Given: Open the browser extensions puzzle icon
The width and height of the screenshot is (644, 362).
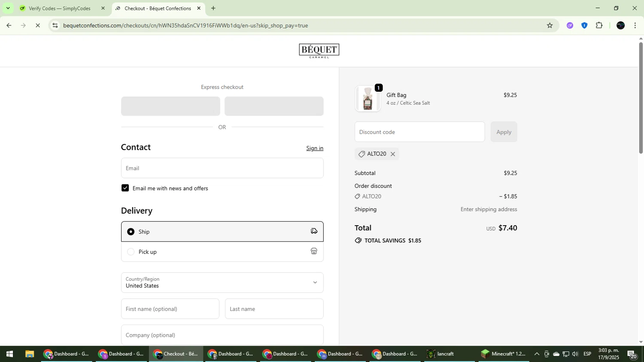Looking at the screenshot, I should pos(599,26).
